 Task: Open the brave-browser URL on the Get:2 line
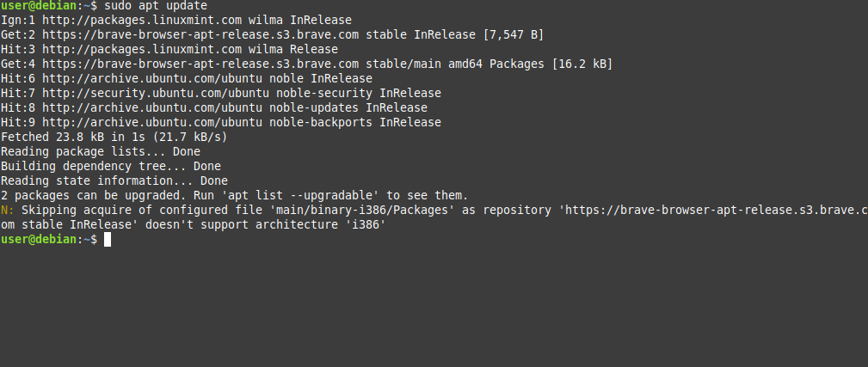tap(201, 35)
